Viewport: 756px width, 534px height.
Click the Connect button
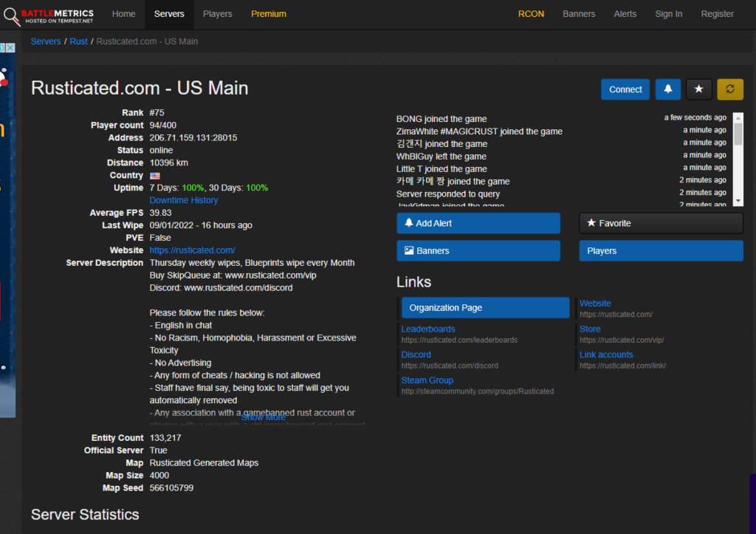pos(625,89)
